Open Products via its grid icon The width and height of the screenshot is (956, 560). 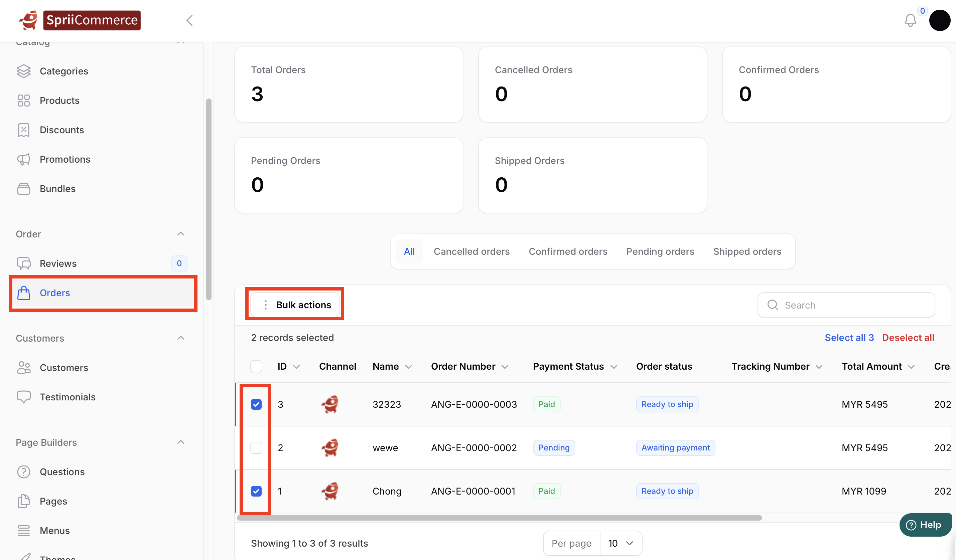[x=23, y=101]
